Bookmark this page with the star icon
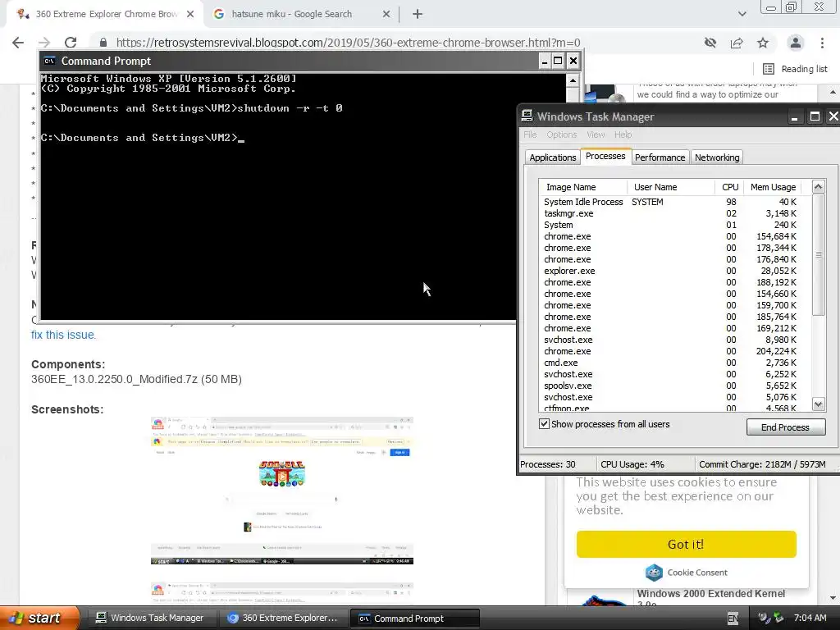The height and width of the screenshot is (630, 840). [x=763, y=43]
